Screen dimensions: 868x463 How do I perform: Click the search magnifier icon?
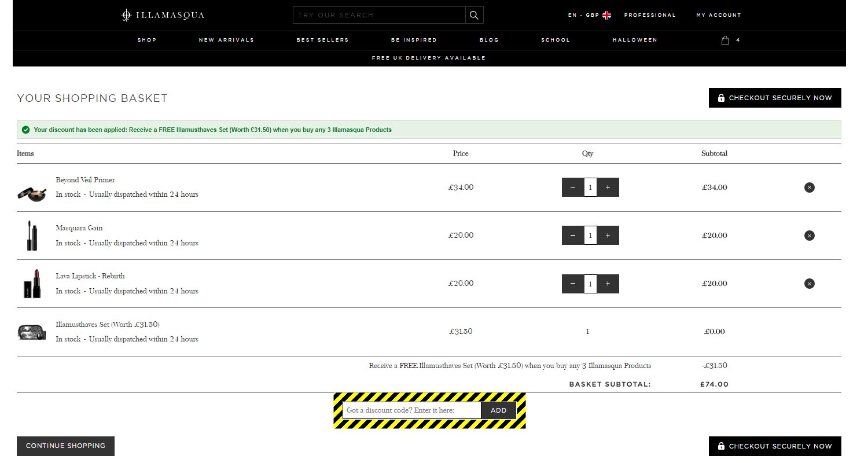(474, 15)
